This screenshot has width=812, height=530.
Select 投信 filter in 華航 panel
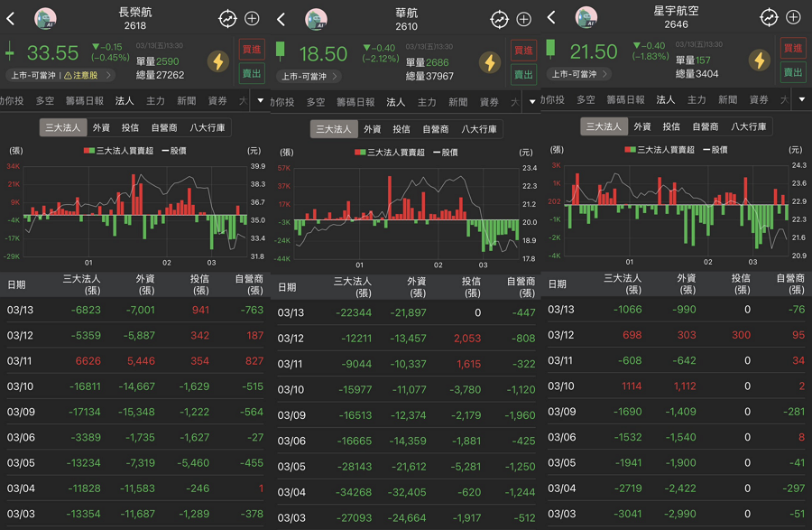click(401, 129)
